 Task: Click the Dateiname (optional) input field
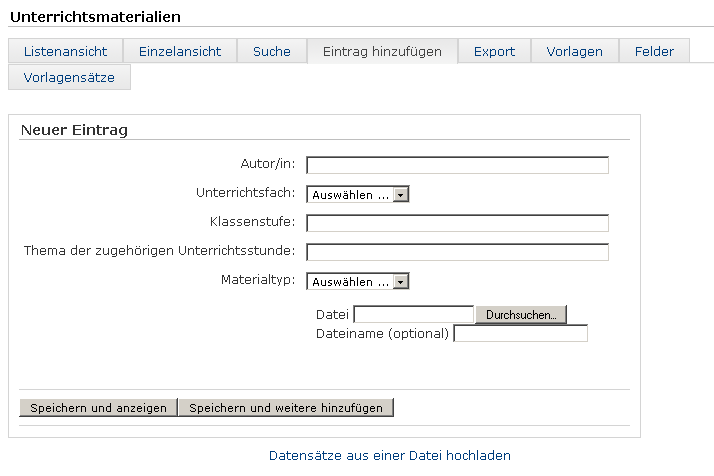(520, 334)
